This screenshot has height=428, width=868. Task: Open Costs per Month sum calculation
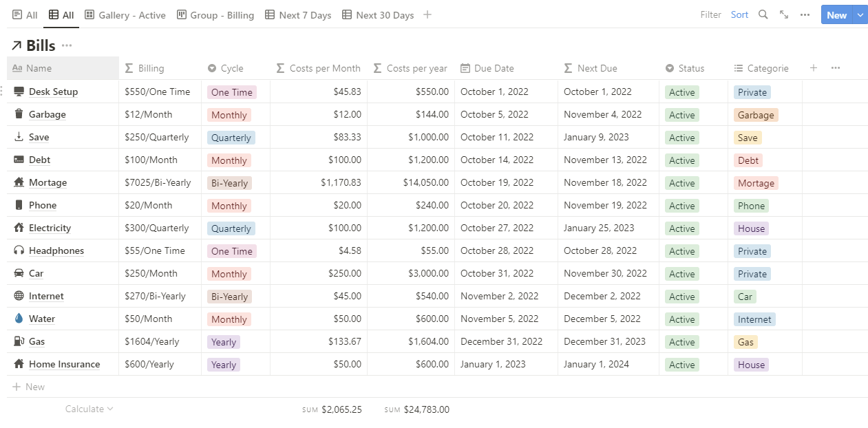[332, 409]
